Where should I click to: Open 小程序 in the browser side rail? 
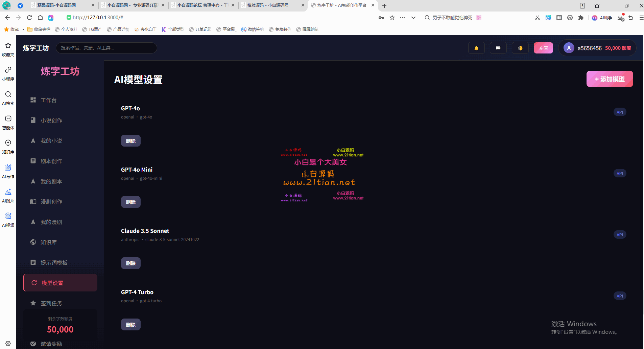[x=8, y=73]
